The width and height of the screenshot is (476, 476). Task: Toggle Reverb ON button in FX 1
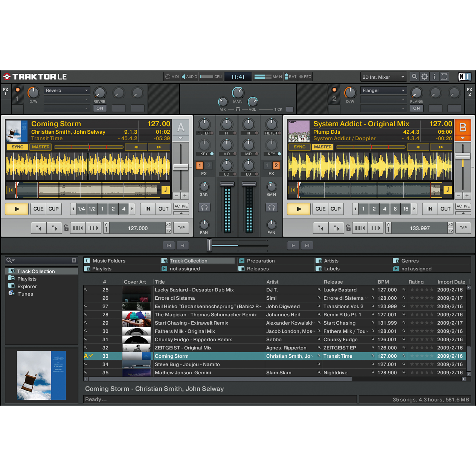tap(100, 108)
